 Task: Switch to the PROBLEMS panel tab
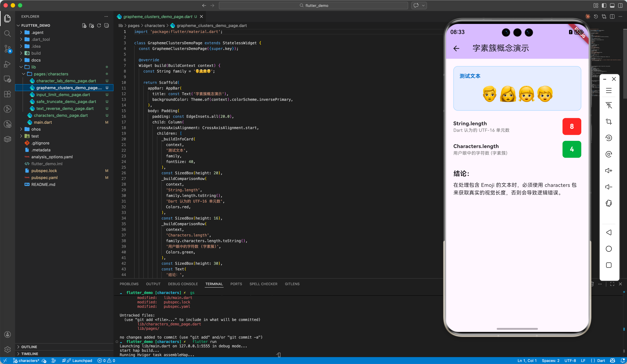129,284
